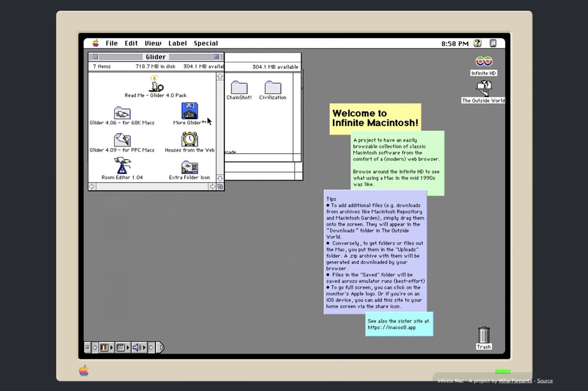The image size is (588, 391).
Task: Select the Glider 4.06 for 68K Macs folder
Action: [x=122, y=113]
